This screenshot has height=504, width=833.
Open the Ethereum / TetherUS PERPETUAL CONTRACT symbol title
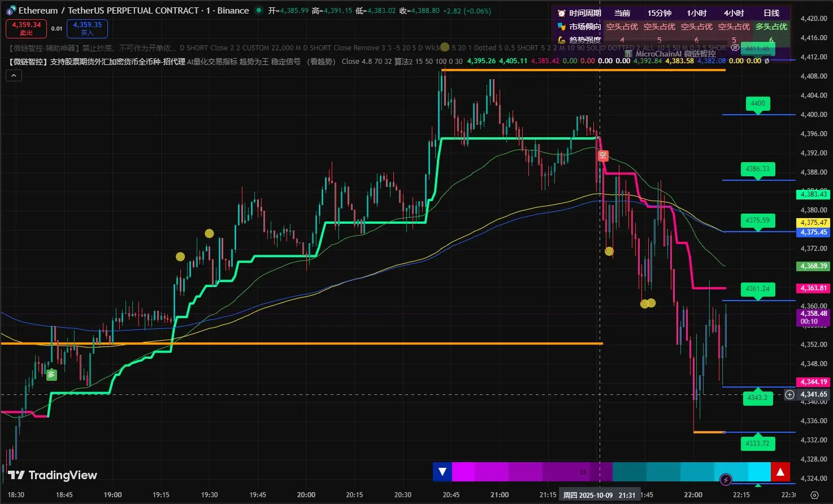134,11
